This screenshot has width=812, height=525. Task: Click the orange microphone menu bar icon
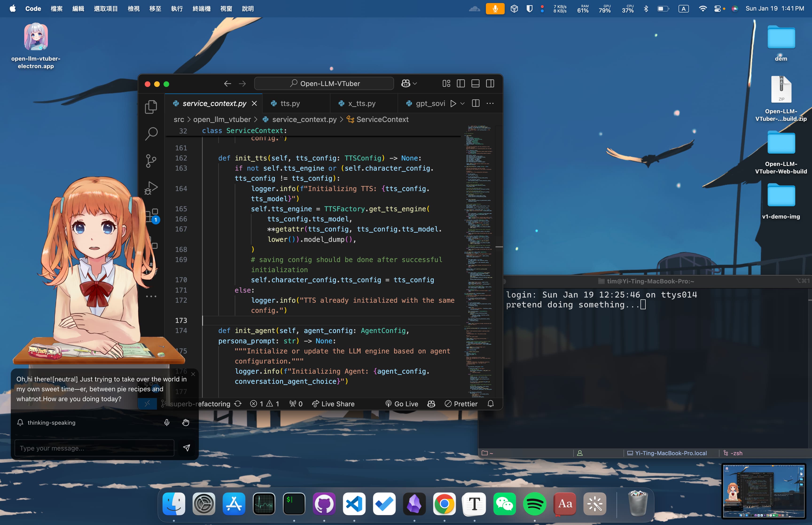[495, 8]
